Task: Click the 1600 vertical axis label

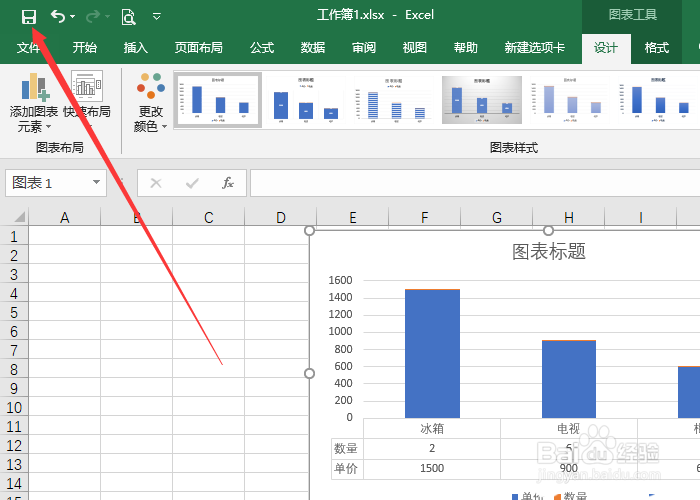Action: click(340, 280)
